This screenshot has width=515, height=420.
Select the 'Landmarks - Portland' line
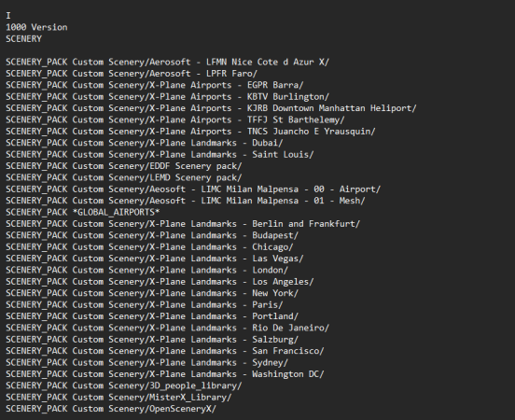point(152,316)
